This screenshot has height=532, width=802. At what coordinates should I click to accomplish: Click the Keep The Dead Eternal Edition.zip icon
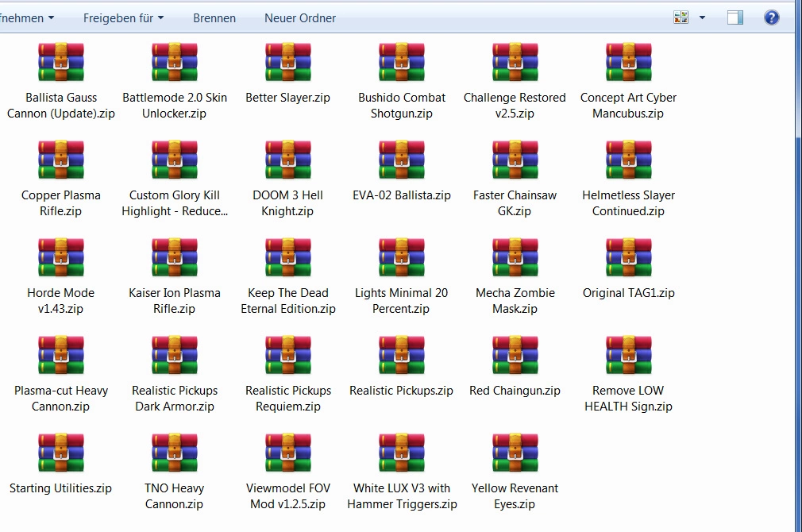[x=288, y=257]
